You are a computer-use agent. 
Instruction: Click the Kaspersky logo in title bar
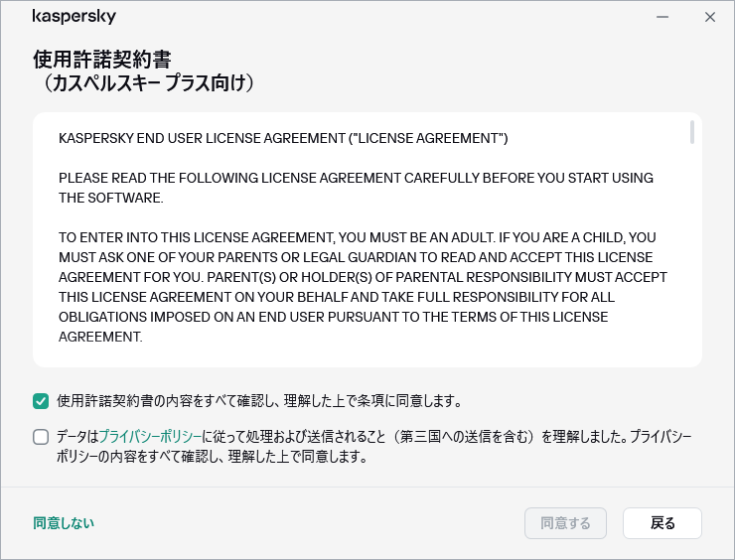point(73,17)
